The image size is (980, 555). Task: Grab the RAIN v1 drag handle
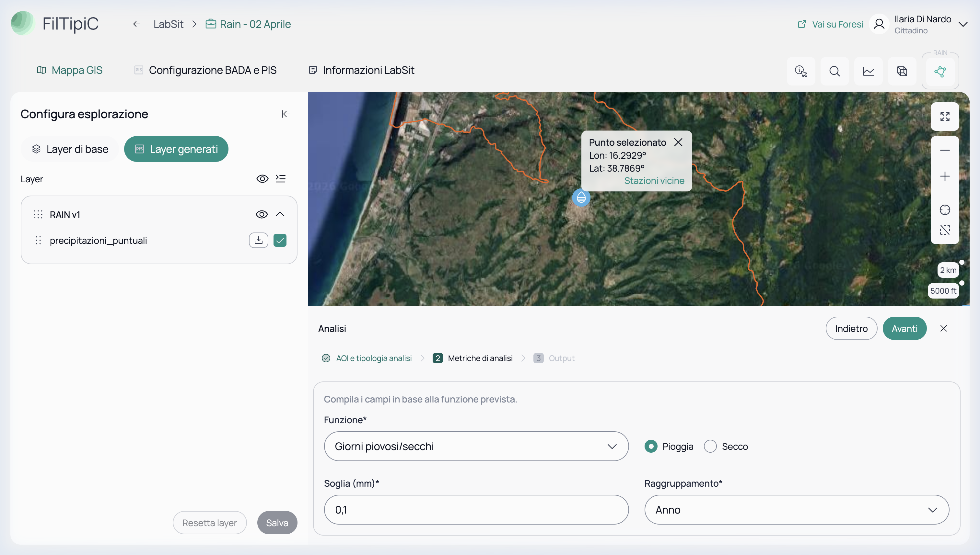pyautogui.click(x=38, y=215)
